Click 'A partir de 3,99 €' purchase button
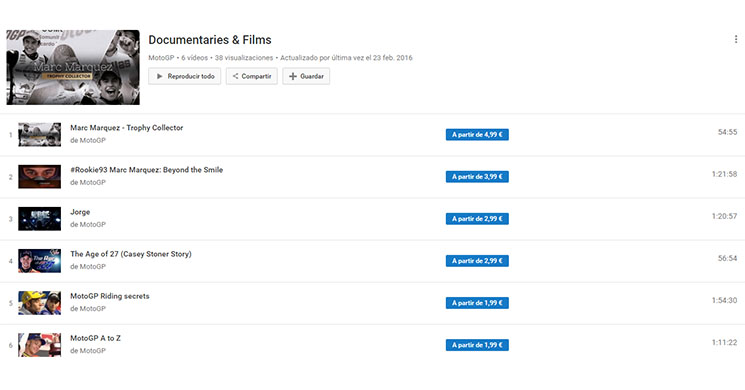This screenshot has height=390, width=745. coord(477,177)
